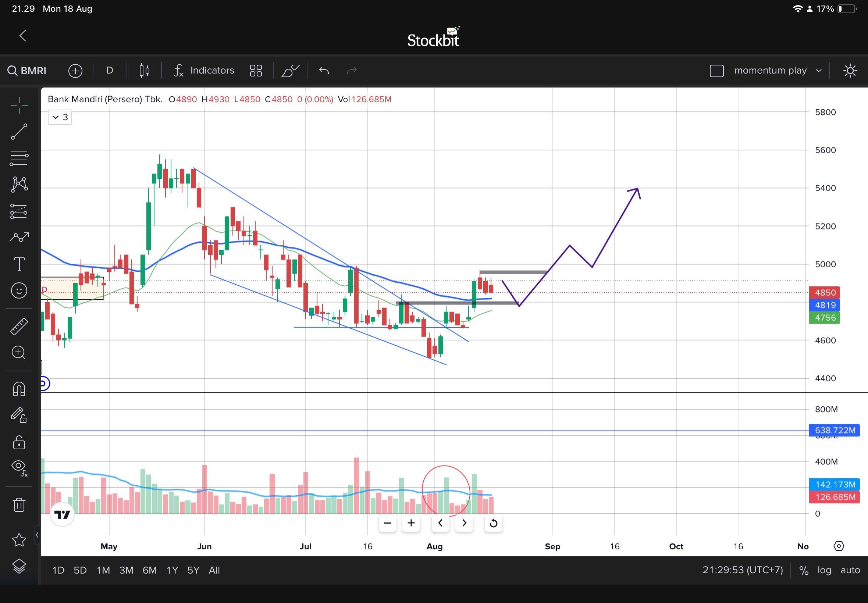Expand the momentum play layout dropdown
Screen dimensions: 868x603
[x=778, y=71]
